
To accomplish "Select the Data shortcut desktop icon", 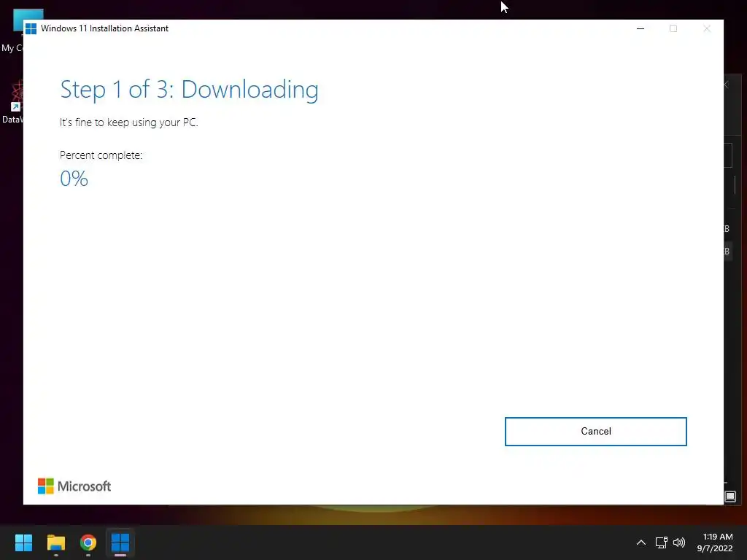I will [12, 102].
